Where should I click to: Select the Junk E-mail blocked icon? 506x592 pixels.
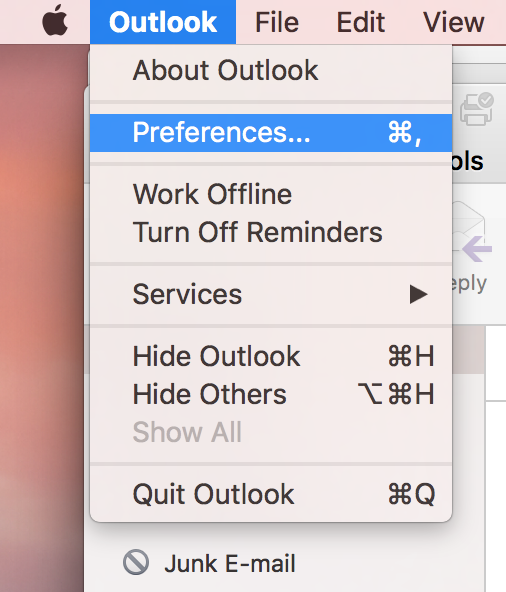pyautogui.click(x=136, y=562)
